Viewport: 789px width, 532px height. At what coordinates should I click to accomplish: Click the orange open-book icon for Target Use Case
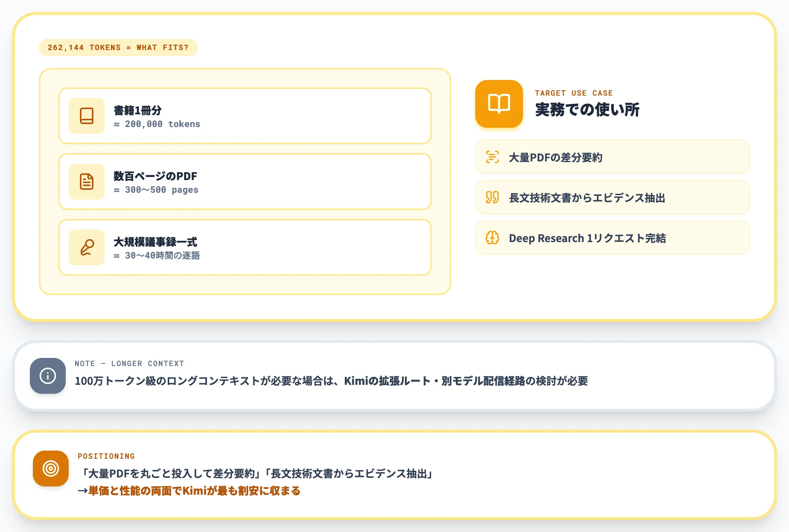tap(499, 104)
